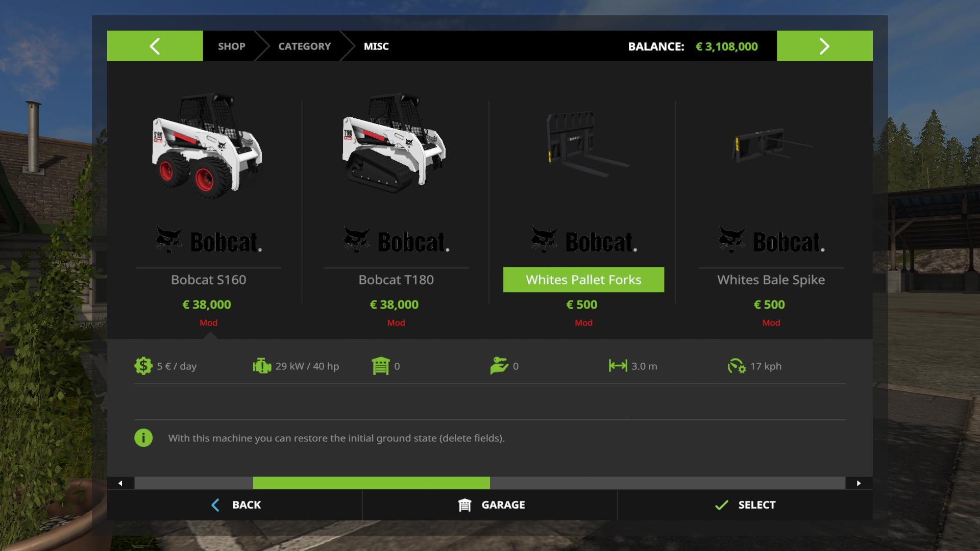The image size is (980, 551).
Task: Open the SHOP breadcrumb
Action: point(232,46)
